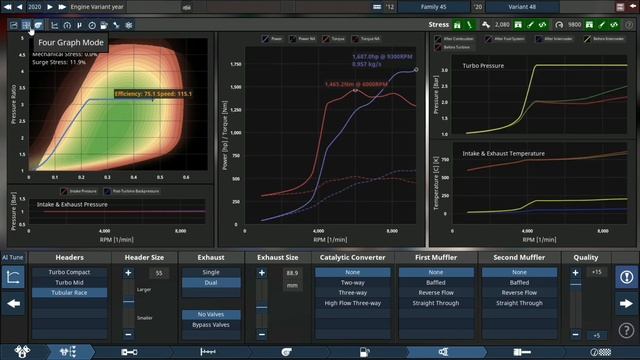Click the AI Tune tab
This screenshot has height=360, width=640.
[x=13, y=257]
